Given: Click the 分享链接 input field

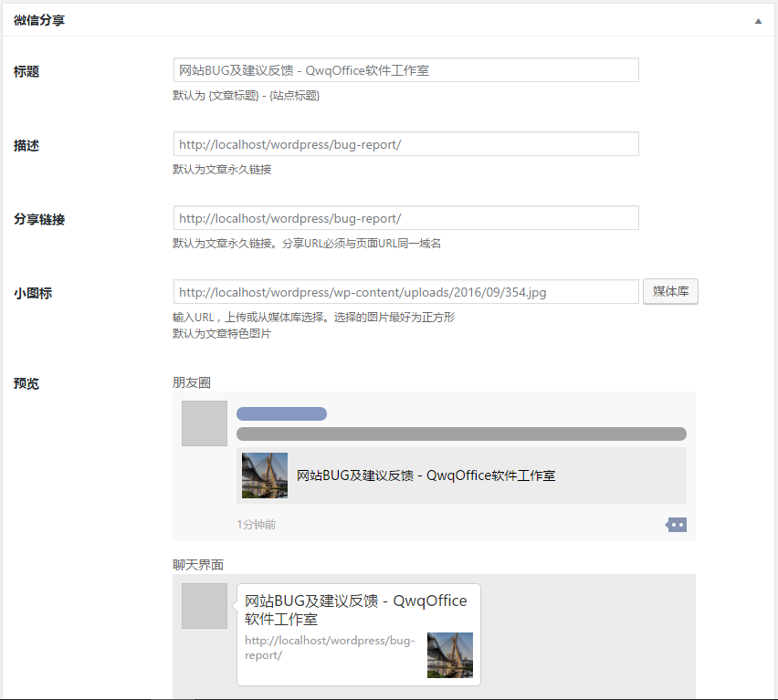Looking at the screenshot, I should point(405,218).
